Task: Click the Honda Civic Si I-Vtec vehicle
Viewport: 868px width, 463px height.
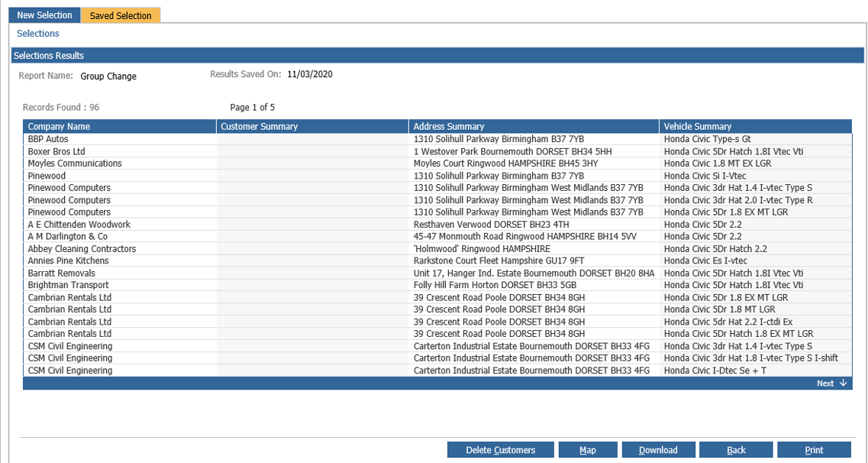Action: tap(705, 176)
